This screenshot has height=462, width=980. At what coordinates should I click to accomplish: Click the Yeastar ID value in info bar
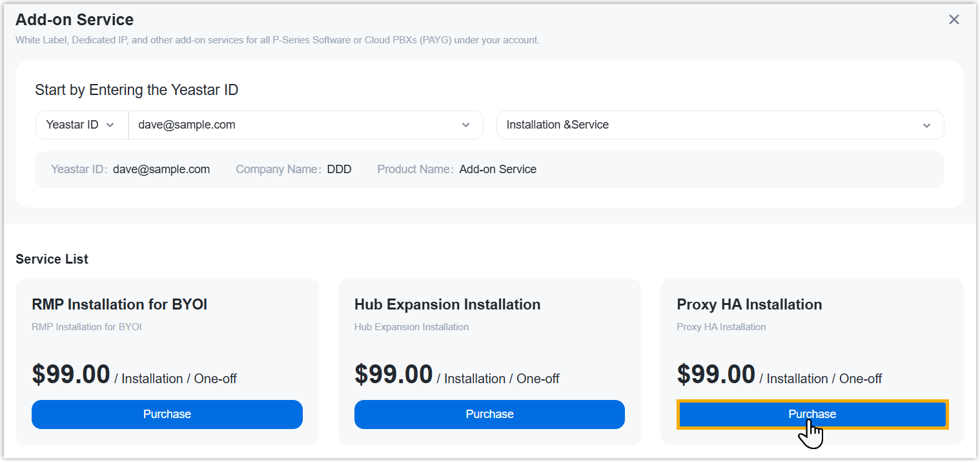pyautogui.click(x=161, y=169)
